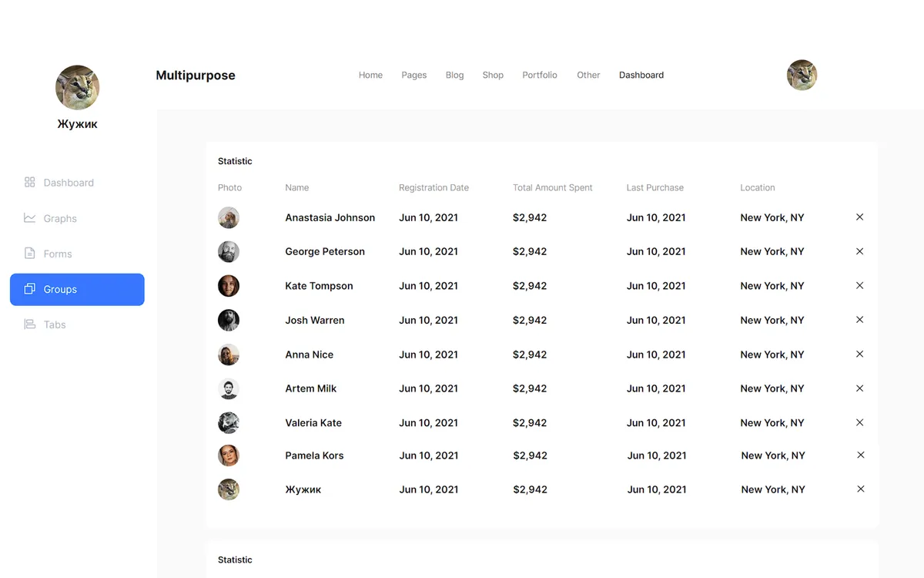Screen dimensions: 924x578
Task: Select the name Josh Warren
Action: (x=315, y=320)
